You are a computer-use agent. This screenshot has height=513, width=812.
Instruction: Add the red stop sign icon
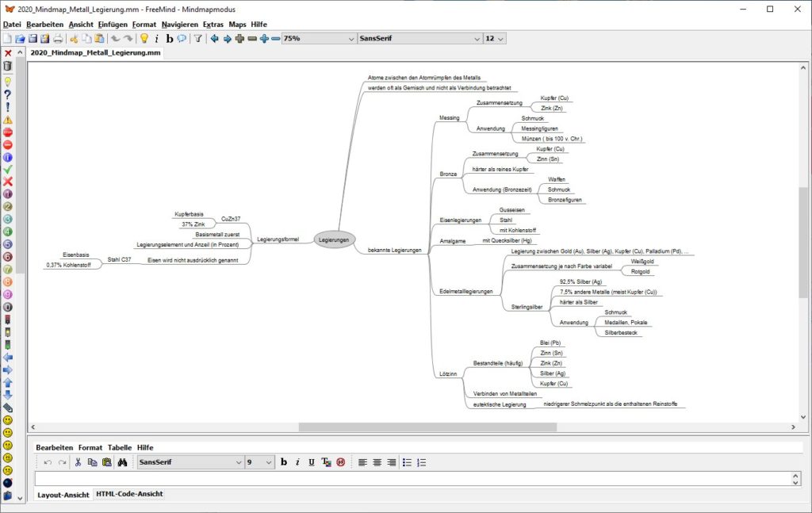pos(8,132)
